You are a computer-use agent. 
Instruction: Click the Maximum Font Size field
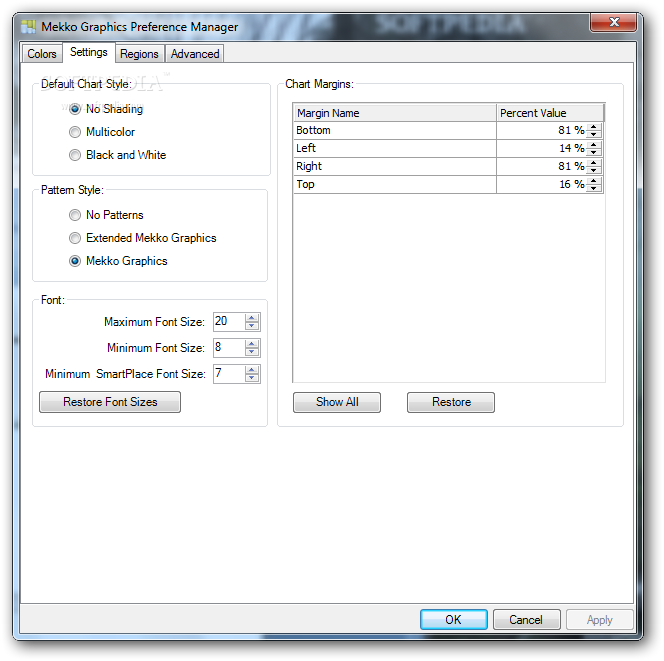229,322
